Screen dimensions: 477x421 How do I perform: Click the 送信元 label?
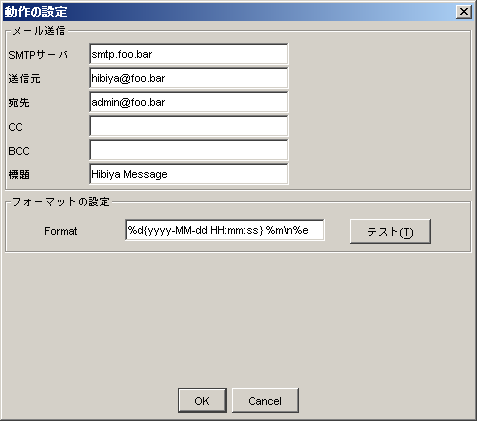coord(24,79)
